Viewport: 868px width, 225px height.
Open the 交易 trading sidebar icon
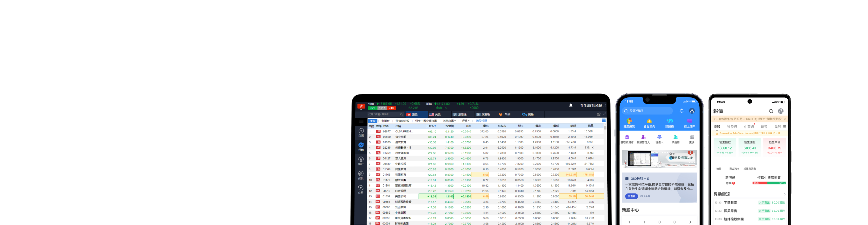[360, 189]
